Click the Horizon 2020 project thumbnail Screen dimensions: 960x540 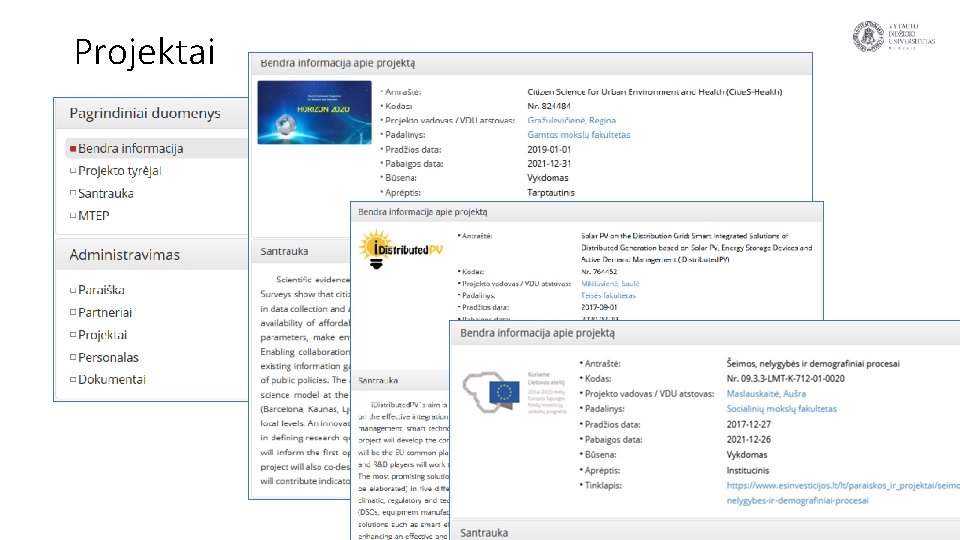click(x=314, y=113)
